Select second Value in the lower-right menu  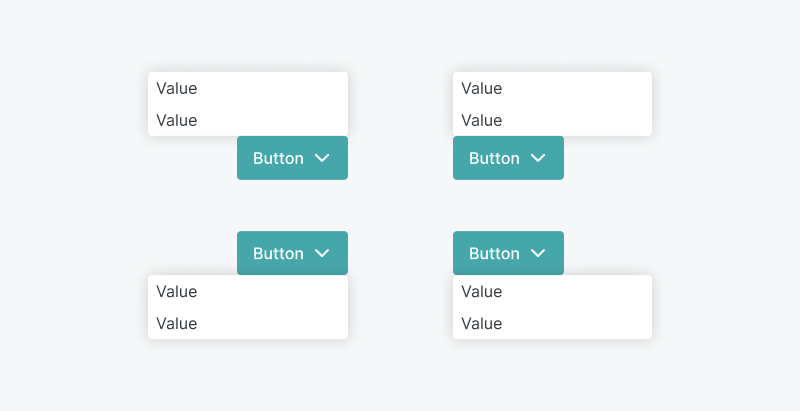553,323
